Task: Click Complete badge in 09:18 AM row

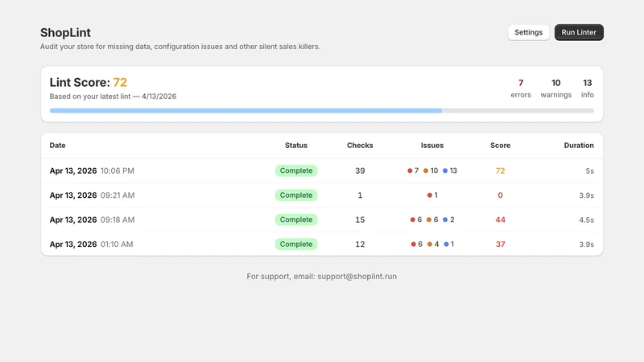Action: 296,220
